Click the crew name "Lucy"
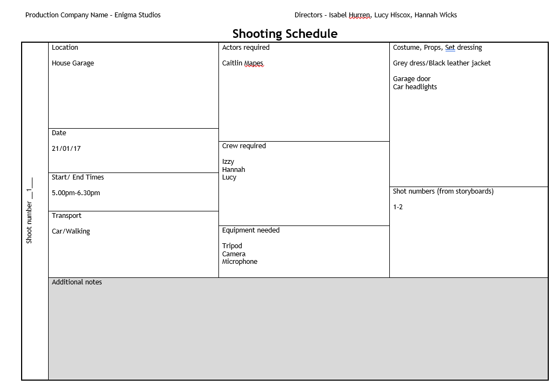 [229, 177]
